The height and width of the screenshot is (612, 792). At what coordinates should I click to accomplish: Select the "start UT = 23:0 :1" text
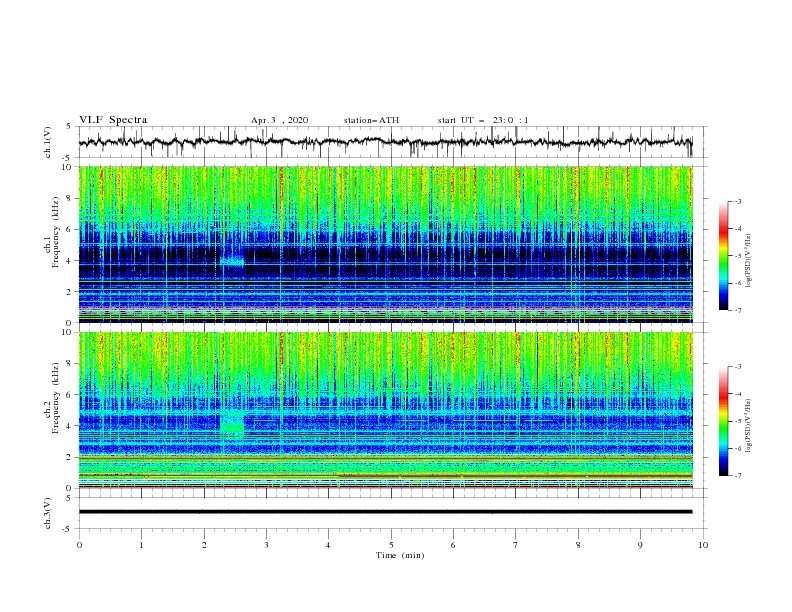pyautogui.click(x=483, y=120)
